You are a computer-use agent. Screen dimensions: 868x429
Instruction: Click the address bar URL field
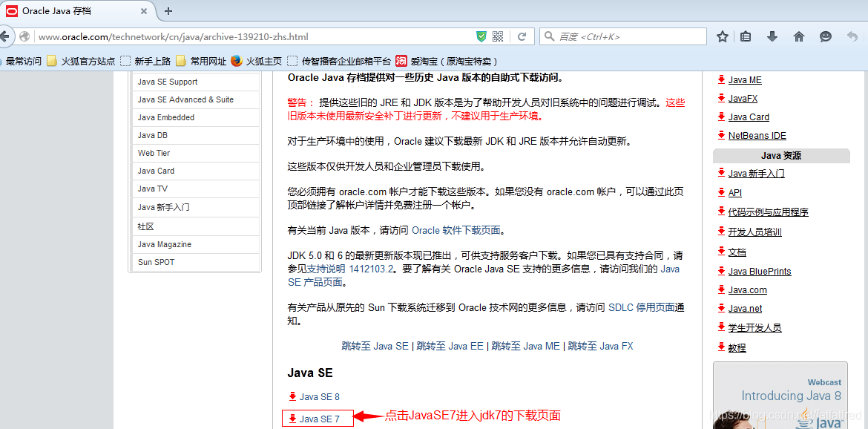[x=254, y=36]
